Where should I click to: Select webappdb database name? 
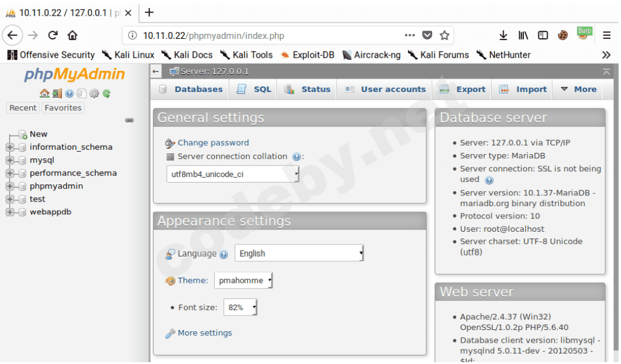coord(50,212)
